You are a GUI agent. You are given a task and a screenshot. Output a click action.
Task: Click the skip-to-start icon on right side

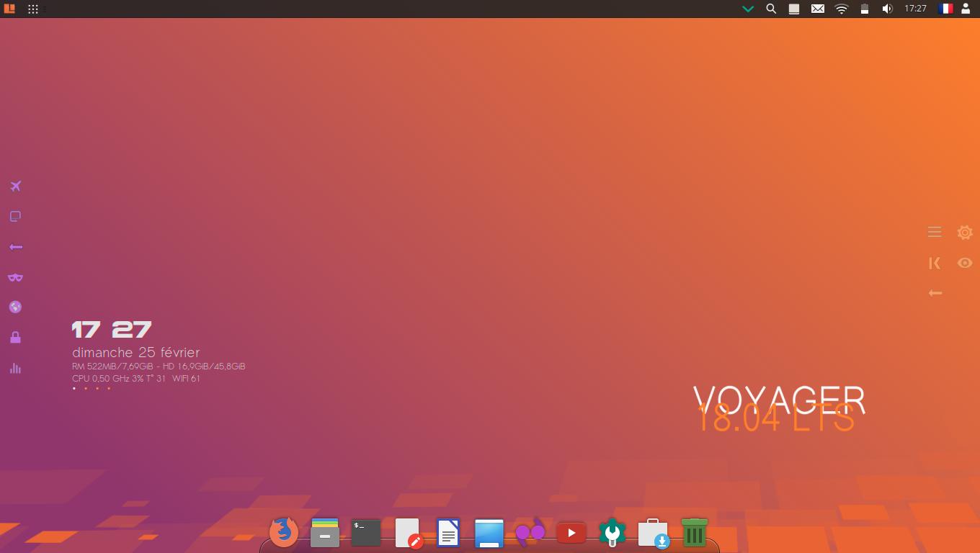click(x=935, y=263)
